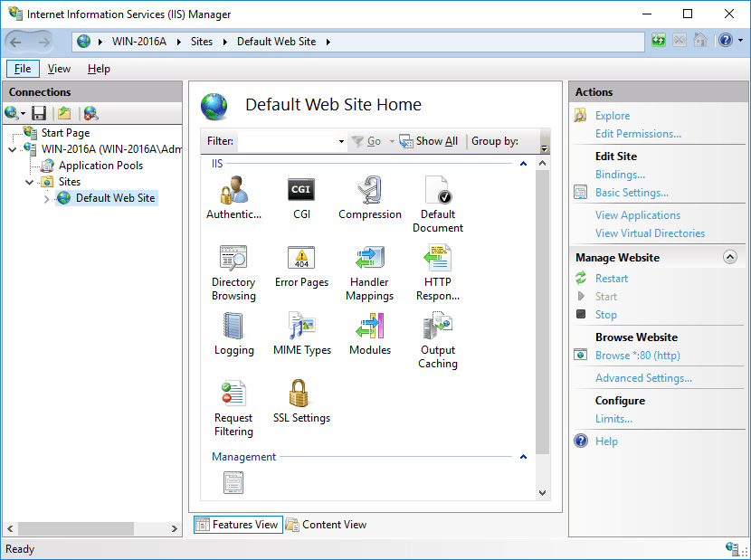Click the Filter text field
751x560 pixels.
click(287, 141)
